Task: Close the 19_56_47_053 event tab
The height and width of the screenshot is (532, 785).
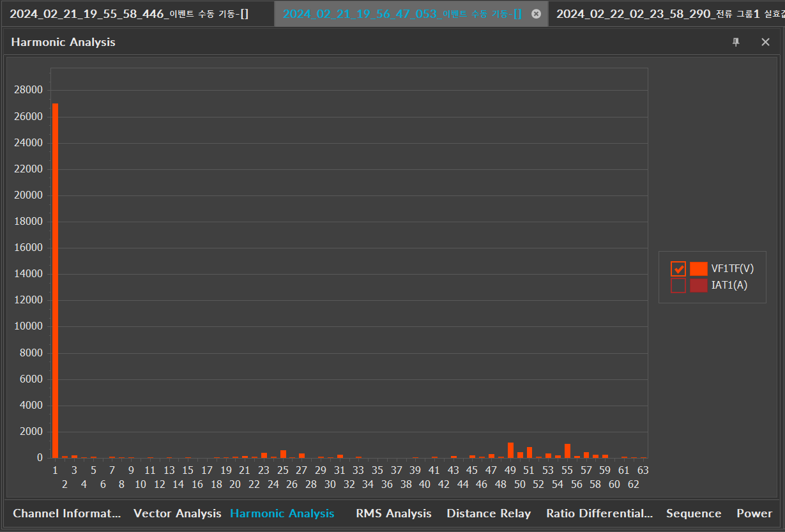Action: coord(536,13)
